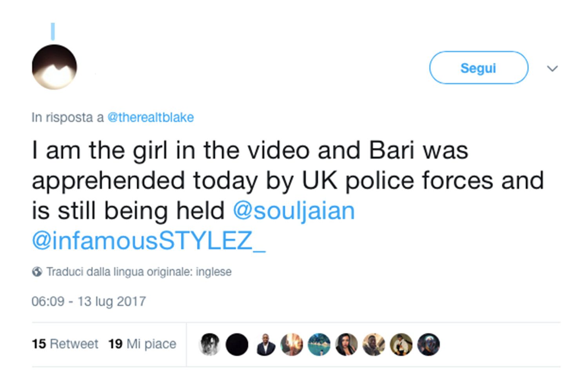Open the @infamousSTYLEZ_ mention link
588x392 pixels.
click(x=149, y=241)
